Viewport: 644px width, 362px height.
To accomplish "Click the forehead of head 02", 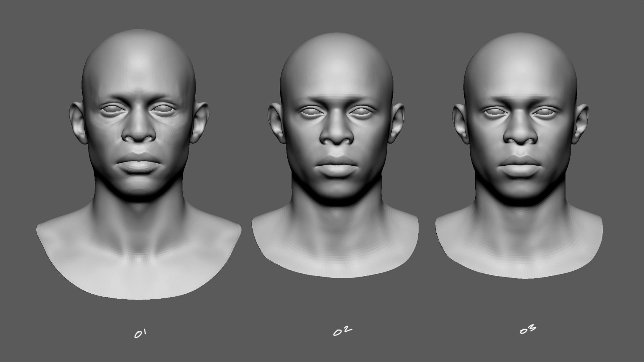I will 336,77.
